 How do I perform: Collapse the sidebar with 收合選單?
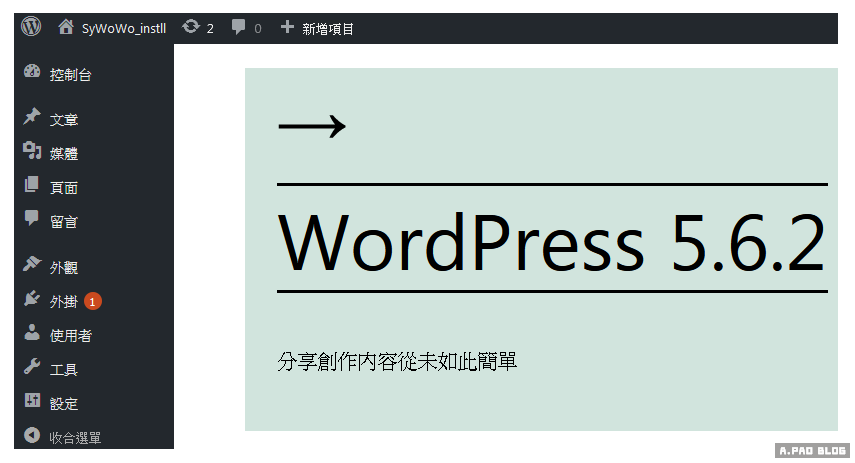tap(74, 437)
